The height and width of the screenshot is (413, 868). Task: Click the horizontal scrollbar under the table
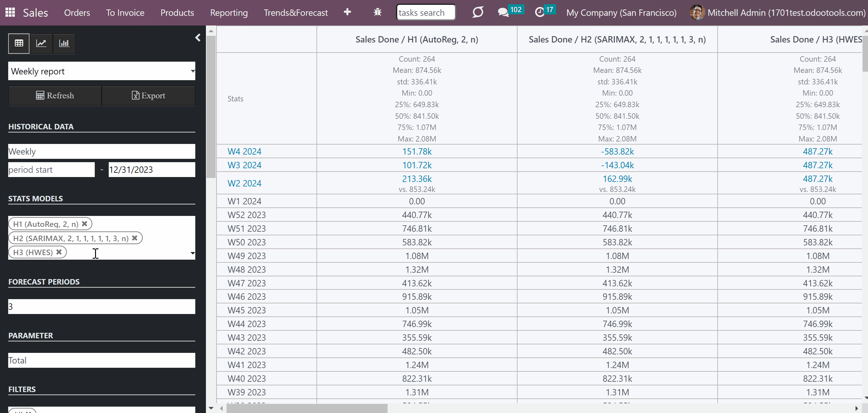(307, 408)
